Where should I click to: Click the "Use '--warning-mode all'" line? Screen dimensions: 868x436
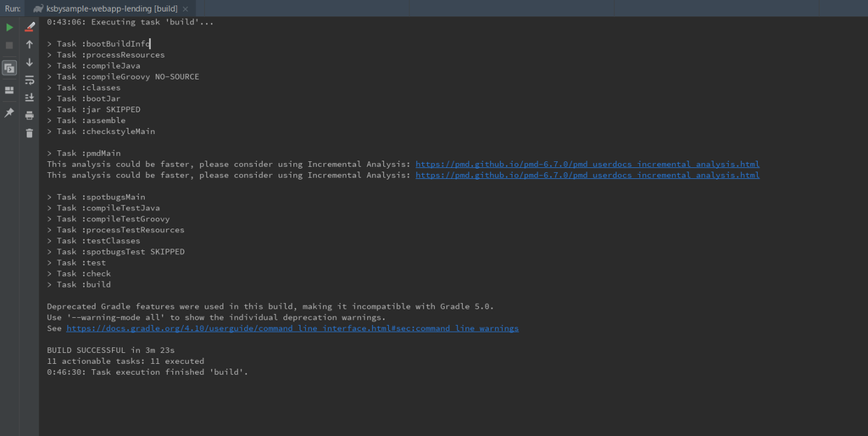coord(216,317)
